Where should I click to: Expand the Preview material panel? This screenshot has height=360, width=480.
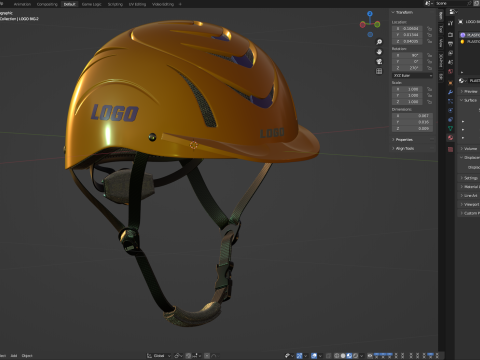(x=470, y=91)
